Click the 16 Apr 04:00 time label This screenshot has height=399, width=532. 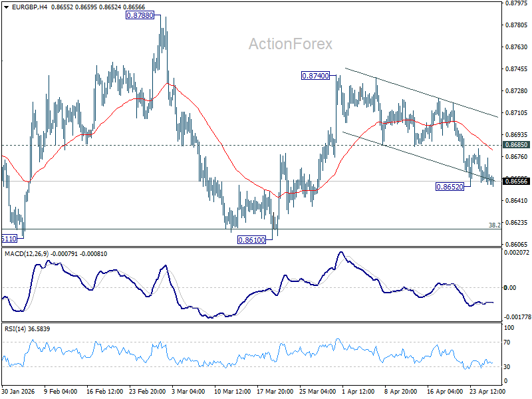pyautogui.click(x=445, y=391)
